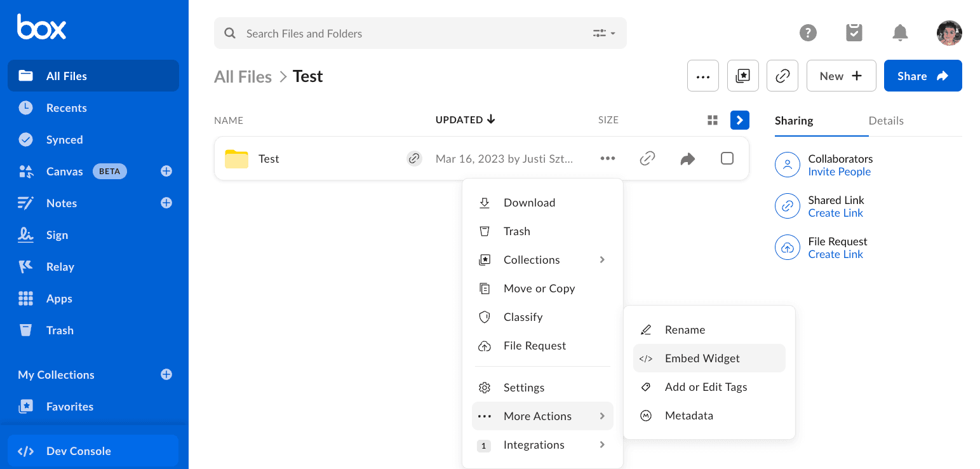Add new collection with plus icon
Viewport: 980px width, 469px height.
[166, 374]
